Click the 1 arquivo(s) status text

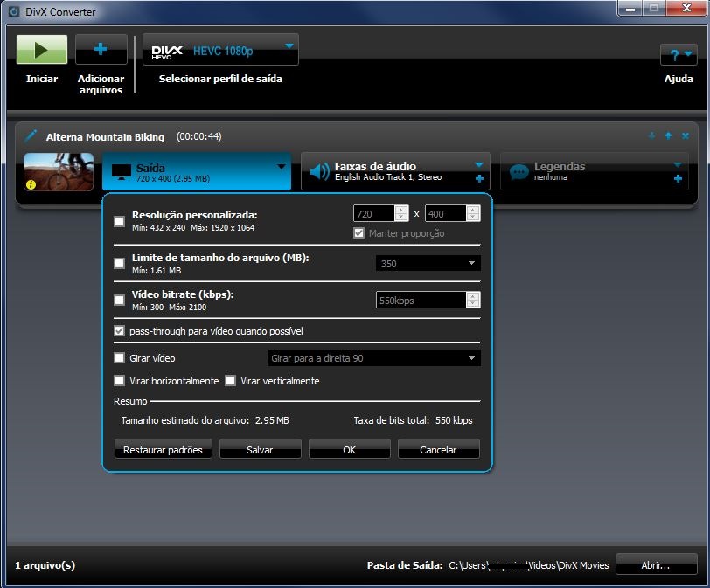(45, 565)
